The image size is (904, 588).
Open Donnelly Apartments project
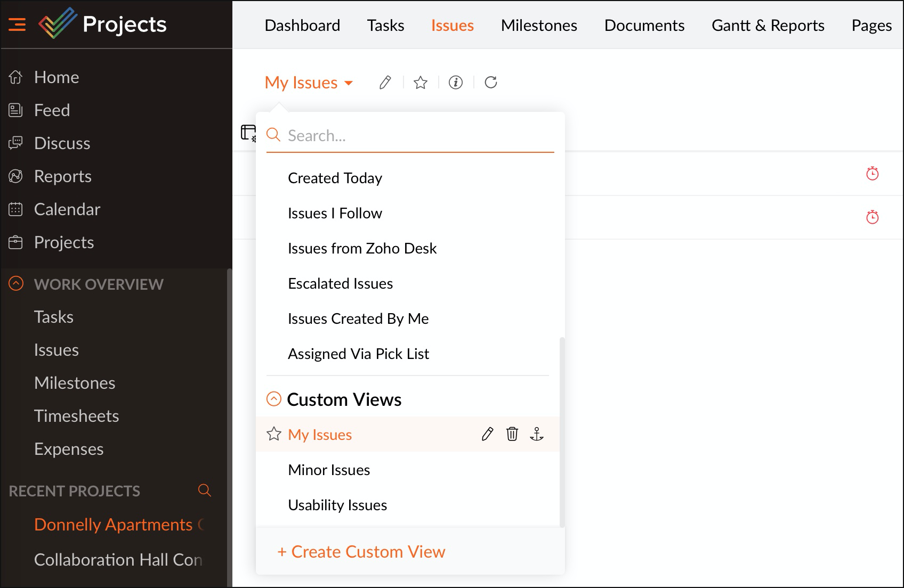(x=113, y=525)
